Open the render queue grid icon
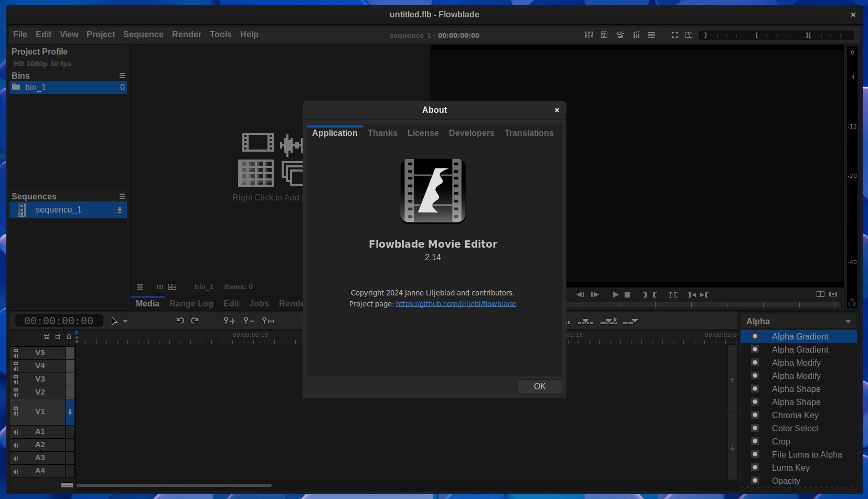 636,35
